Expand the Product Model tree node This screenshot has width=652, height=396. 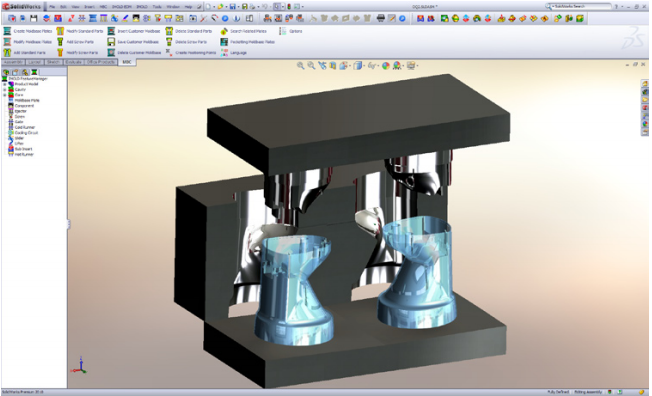(x=5, y=84)
